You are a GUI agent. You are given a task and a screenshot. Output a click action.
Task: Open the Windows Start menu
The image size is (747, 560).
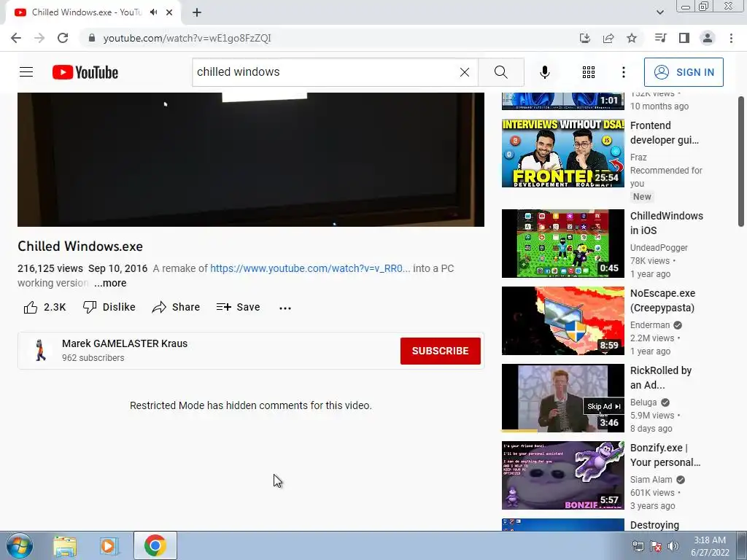(x=20, y=545)
